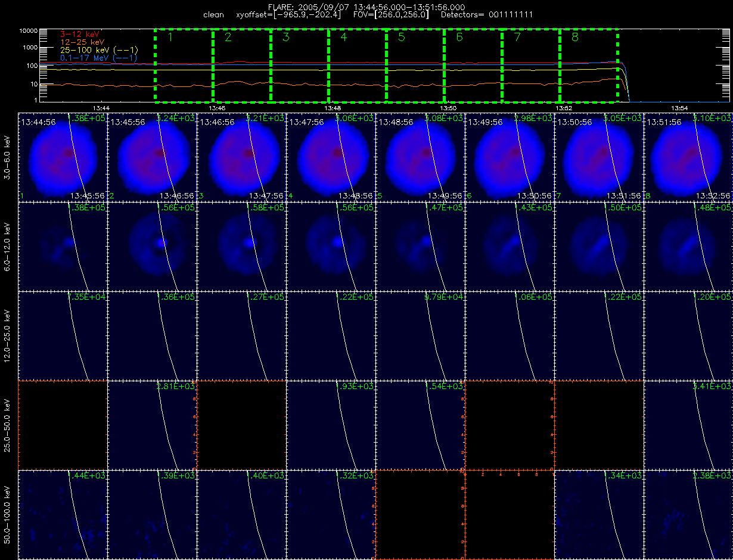The width and height of the screenshot is (733, 560).
Task: Click the 50.0-100.0 keV row label
Action: (7, 514)
